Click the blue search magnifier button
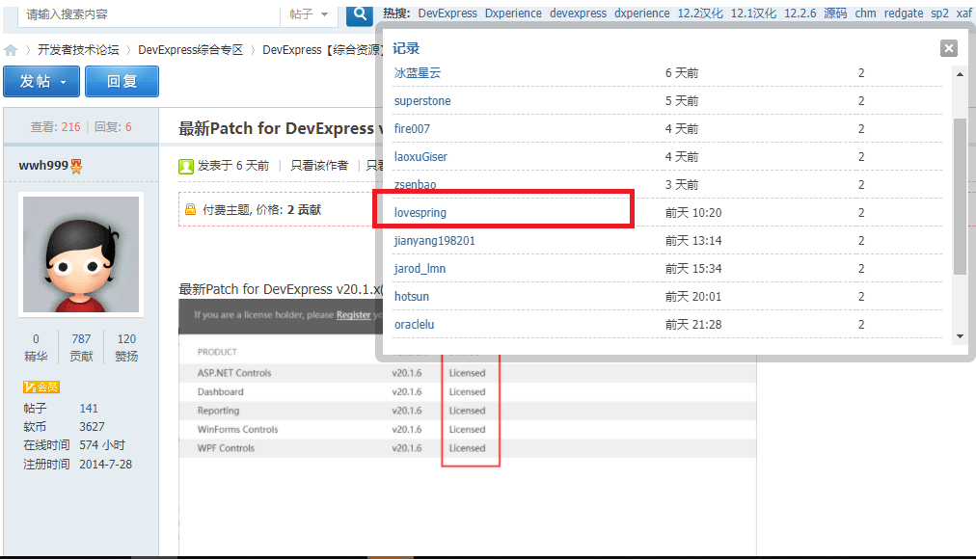The image size is (976, 560). tap(359, 14)
